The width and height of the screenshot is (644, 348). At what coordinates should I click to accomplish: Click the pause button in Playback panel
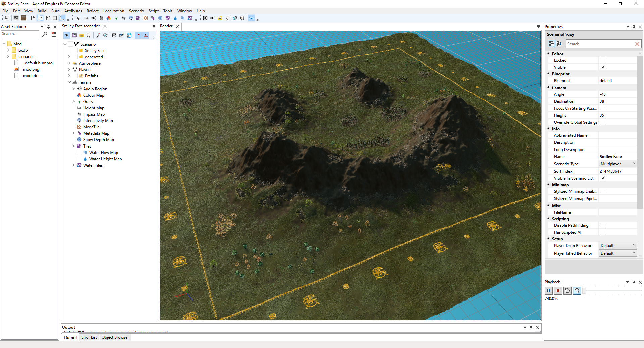[549, 291]
